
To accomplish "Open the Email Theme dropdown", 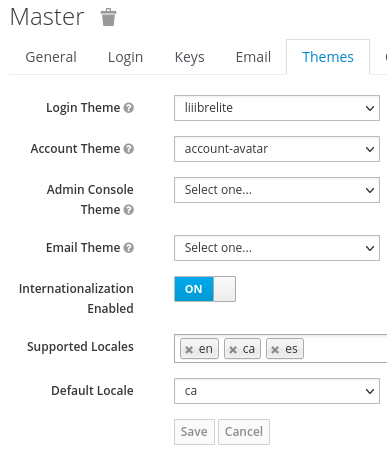I will pos(277,248).
